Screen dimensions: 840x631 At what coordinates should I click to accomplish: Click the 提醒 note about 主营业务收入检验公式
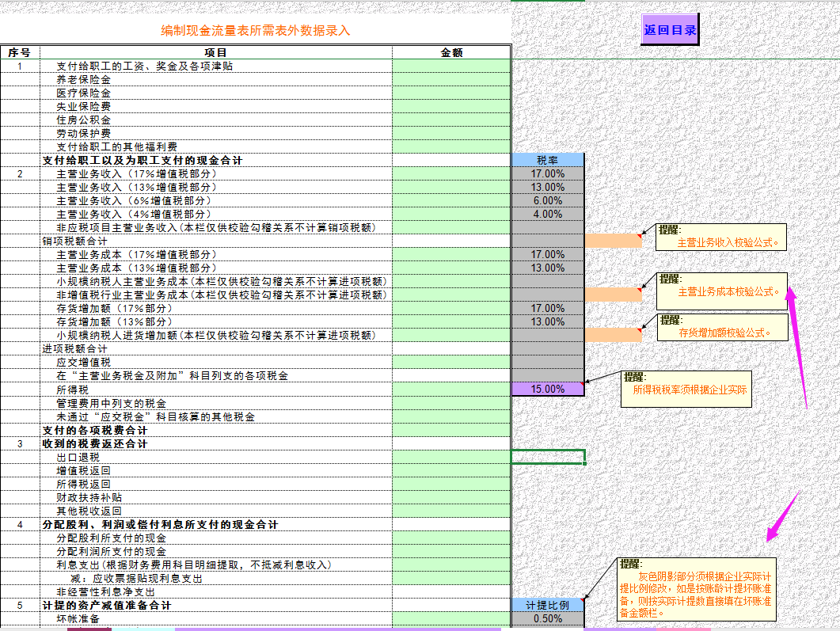coord(720,238)
